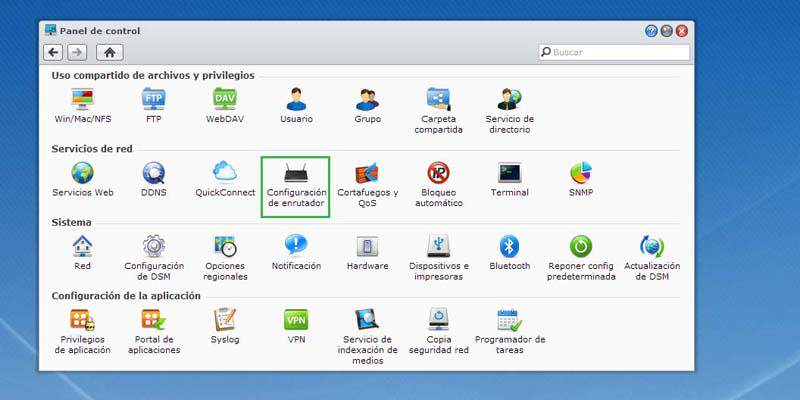800x400 pixels.
Task: Open the SNMP pie chart icon
Action: point(581,173)
